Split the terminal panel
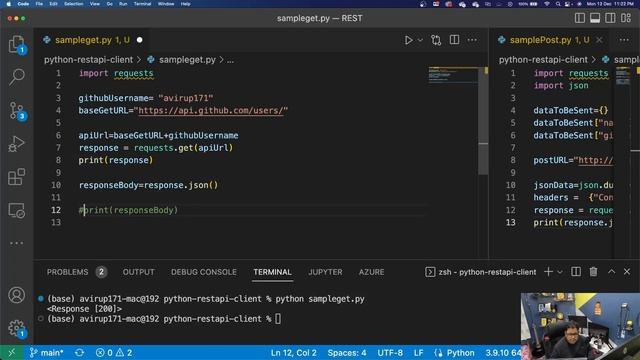640x360 pixels. point(576,272)
